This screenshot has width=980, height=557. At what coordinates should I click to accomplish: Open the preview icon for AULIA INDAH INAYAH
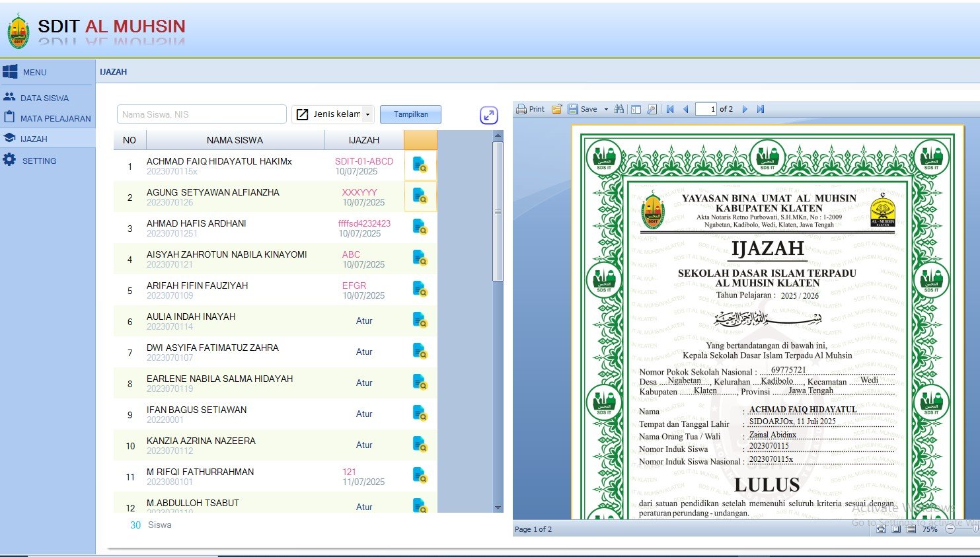click(420, 320)
